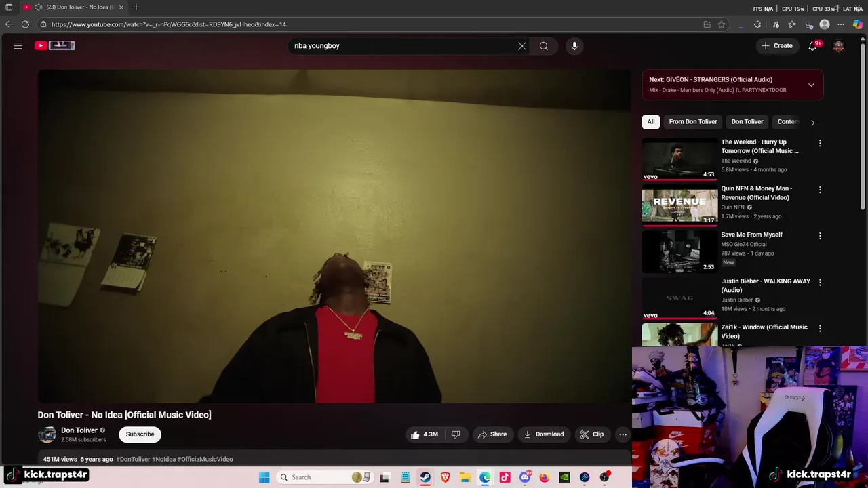The image size is (868, 488).
Task: Open Steam from the taskbar
Action: 425,477
